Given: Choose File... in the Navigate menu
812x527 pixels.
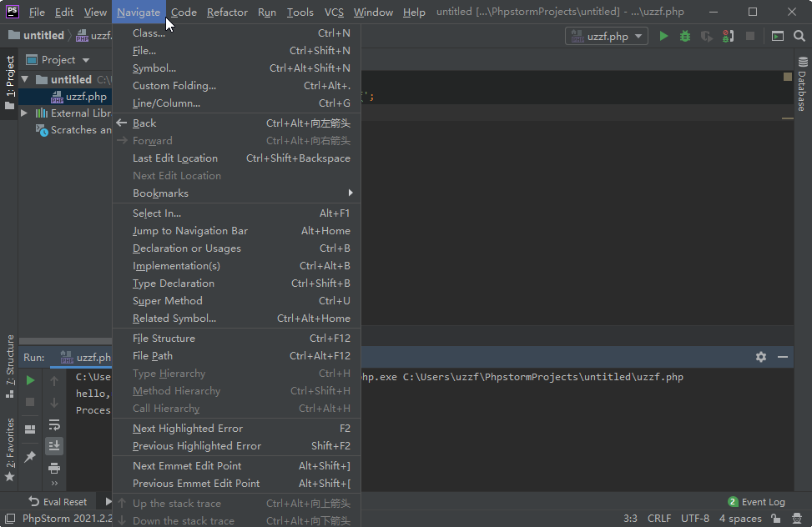Looking at the screenshot, I should coord(237,51).
